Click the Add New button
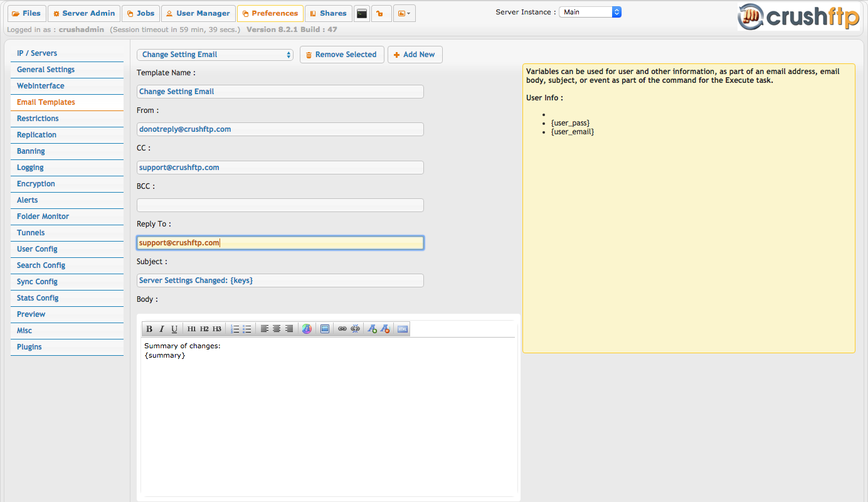 (415, 55)
